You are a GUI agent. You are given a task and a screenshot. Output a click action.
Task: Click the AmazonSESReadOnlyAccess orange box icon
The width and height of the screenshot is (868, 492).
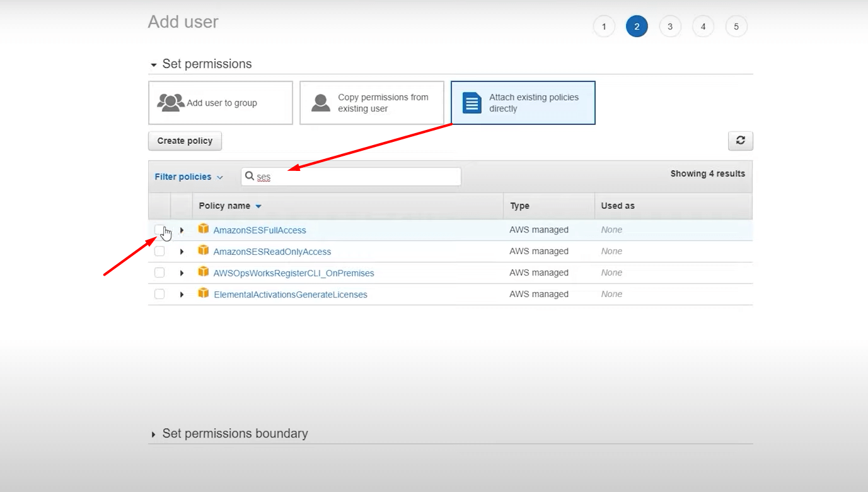click(203, 250)
